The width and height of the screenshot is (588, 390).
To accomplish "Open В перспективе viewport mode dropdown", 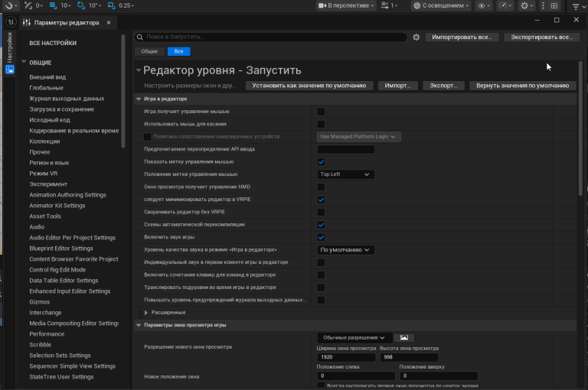I will (347, 5).
